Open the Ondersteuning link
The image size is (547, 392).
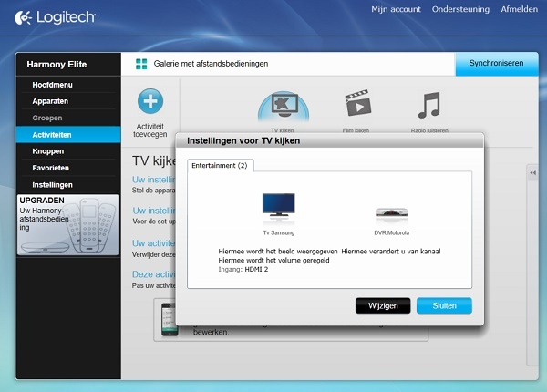pyautogui.click(x=460, y=9)
